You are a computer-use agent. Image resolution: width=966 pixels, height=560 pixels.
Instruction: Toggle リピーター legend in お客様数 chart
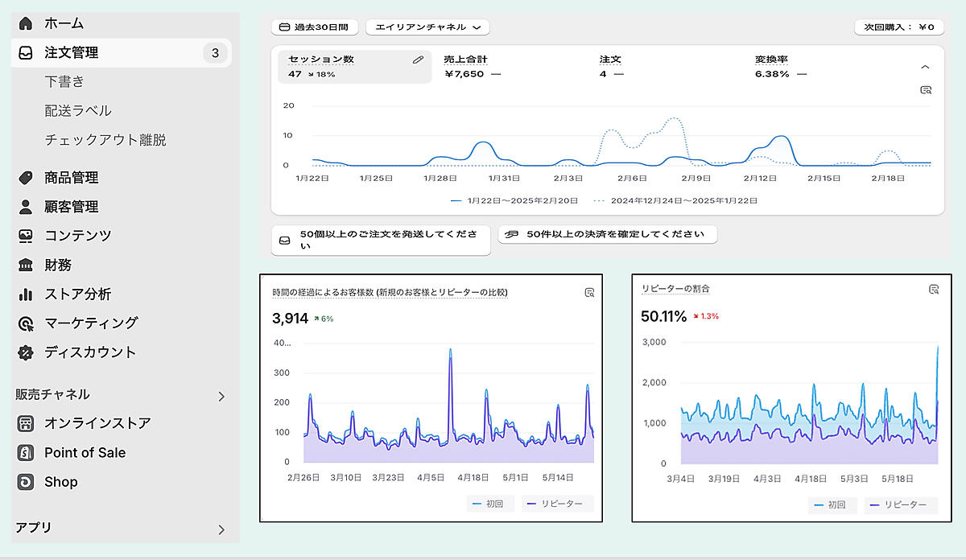(x=557, y=504)
